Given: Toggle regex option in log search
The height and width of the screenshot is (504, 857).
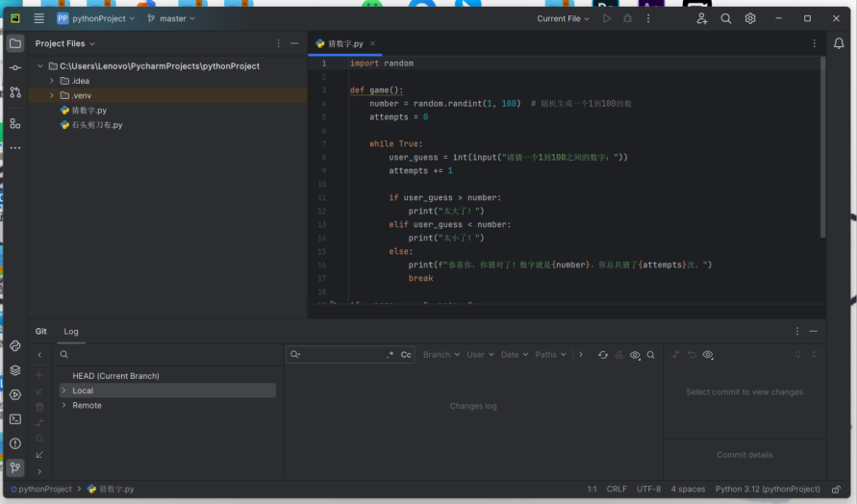Looking at the screenshot, I should [390, 355].
